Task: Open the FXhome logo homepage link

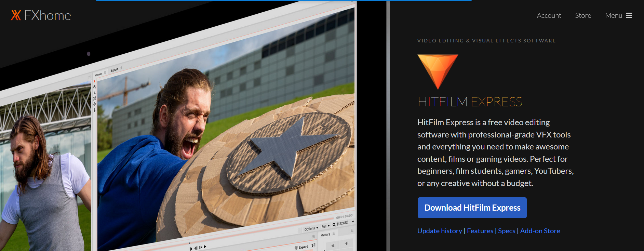Action: (41, 15)
